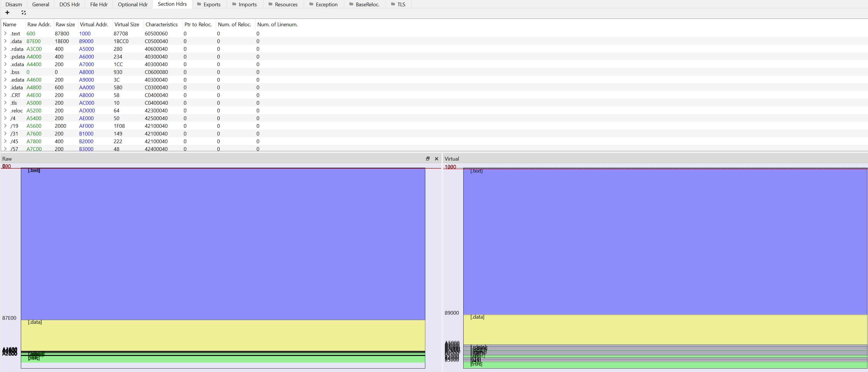This screenshot has height=372, width=868.
Task: Follow raw address A4800 of .idata
Action: (34, 88)
